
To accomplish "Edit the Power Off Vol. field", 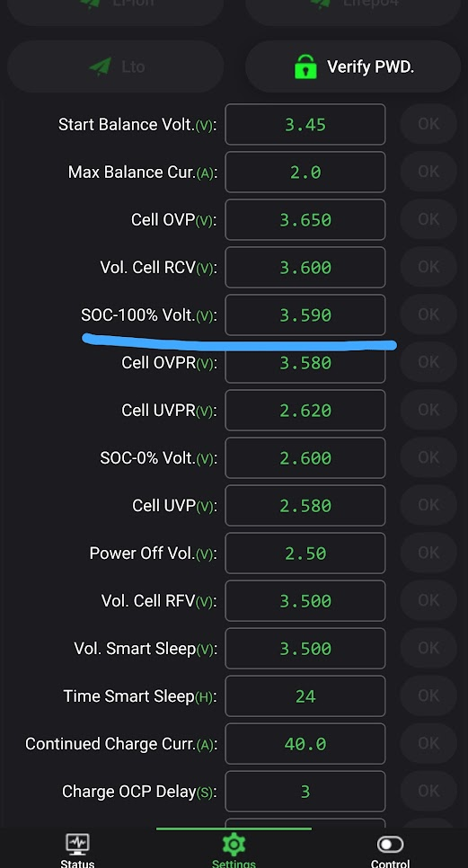I will pos(305,553).
